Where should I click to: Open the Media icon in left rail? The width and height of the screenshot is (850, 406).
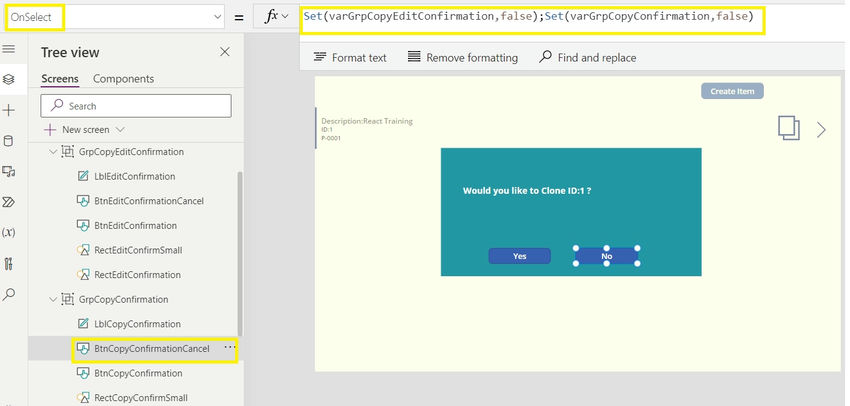(x=9, y=172)
